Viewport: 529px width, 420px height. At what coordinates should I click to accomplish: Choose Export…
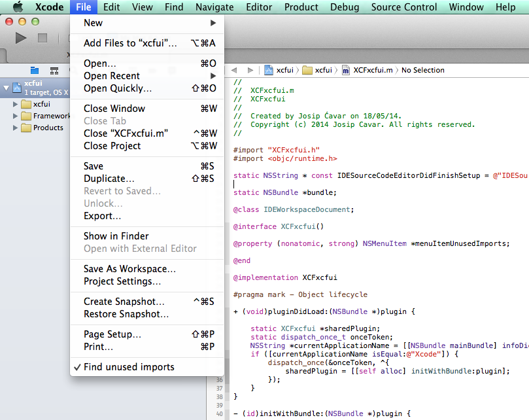146,216
